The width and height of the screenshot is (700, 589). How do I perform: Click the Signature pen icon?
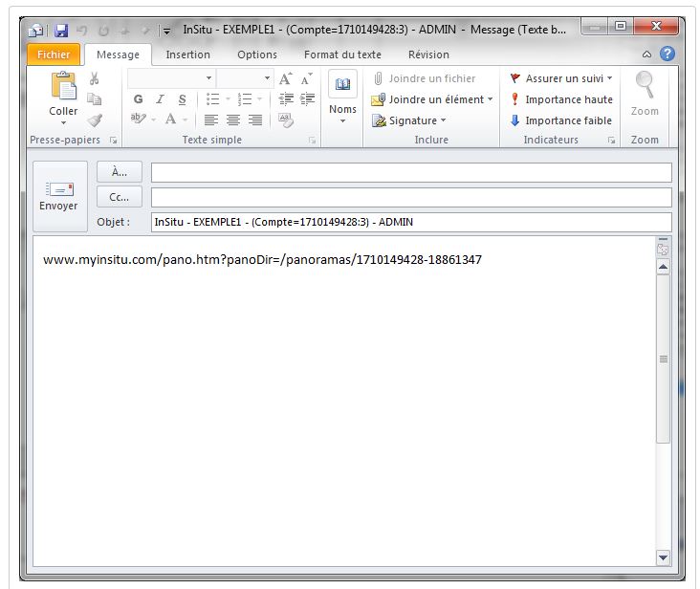pyautogui.click(x=379, y=120)
